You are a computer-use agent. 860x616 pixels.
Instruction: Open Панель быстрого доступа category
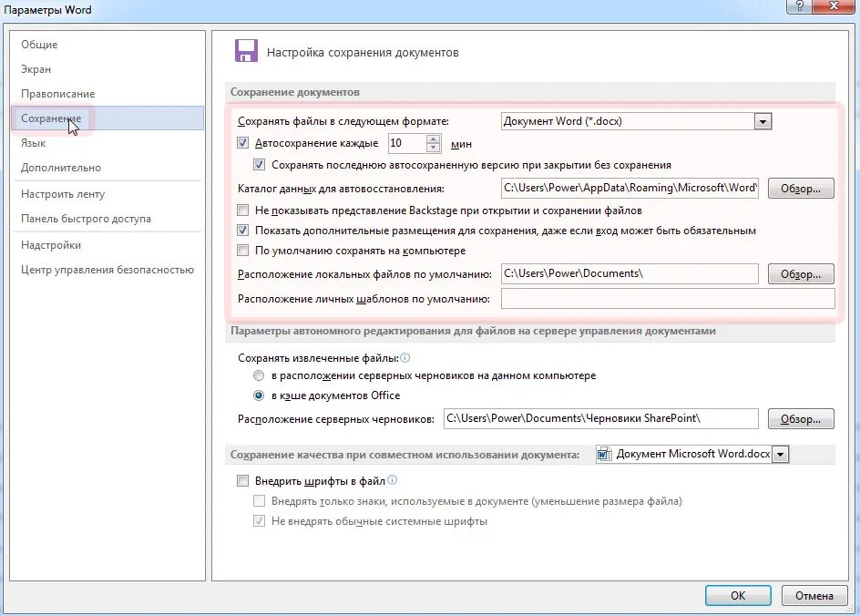point(107,219)
